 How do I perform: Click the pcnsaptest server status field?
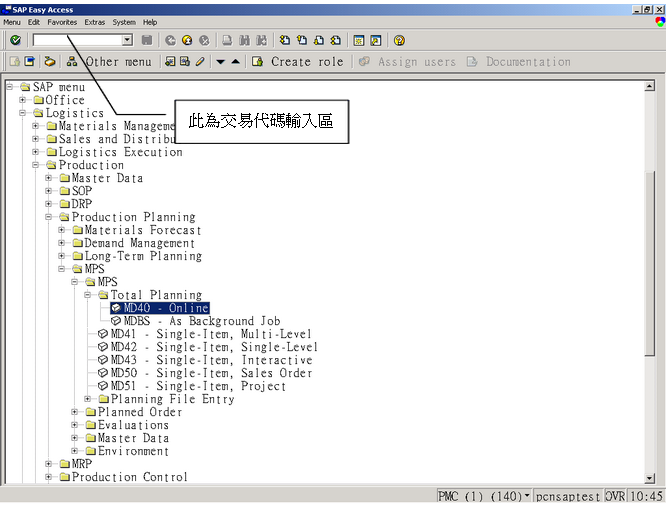coord(567,496)
